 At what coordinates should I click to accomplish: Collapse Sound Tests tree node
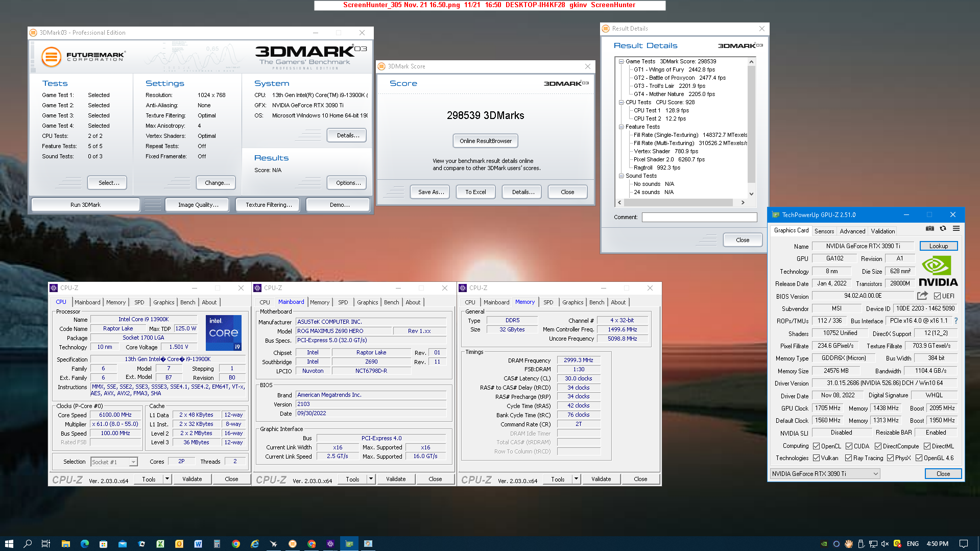tap(621, 176)
